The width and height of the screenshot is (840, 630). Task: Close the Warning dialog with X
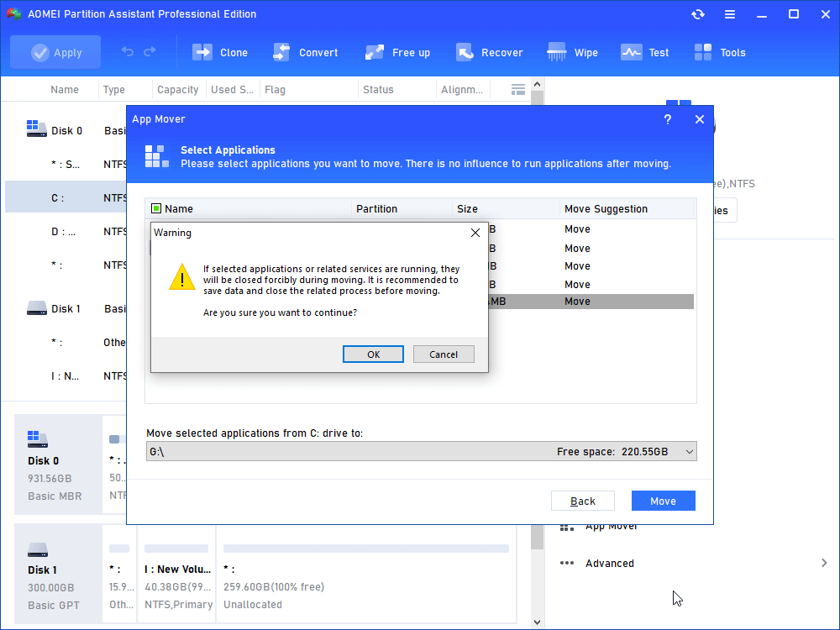coord(475,233)
